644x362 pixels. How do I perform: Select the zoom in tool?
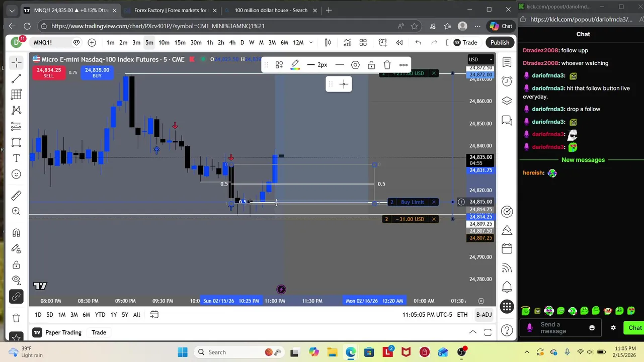[x=16, y=211]
